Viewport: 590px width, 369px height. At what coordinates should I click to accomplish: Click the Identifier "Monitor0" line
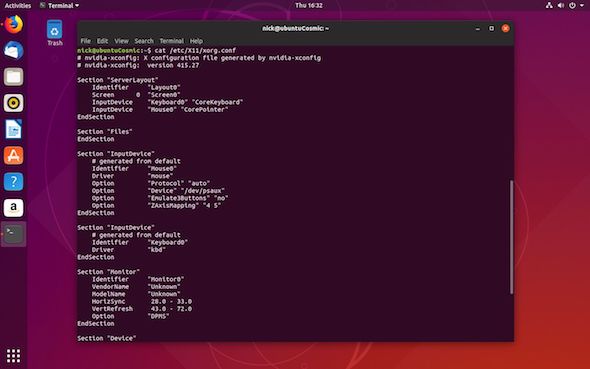tap(138, 279)
